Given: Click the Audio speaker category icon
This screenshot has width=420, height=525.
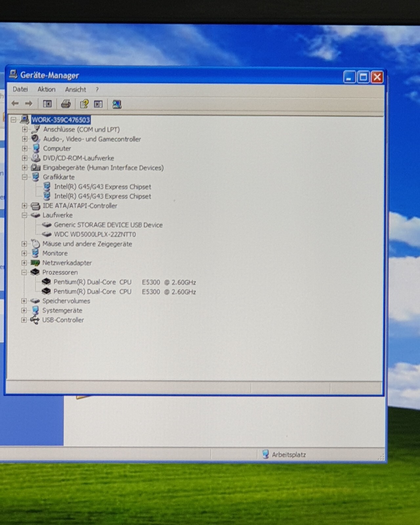Looking at the screenshot, I should click(x=35, y=139).
